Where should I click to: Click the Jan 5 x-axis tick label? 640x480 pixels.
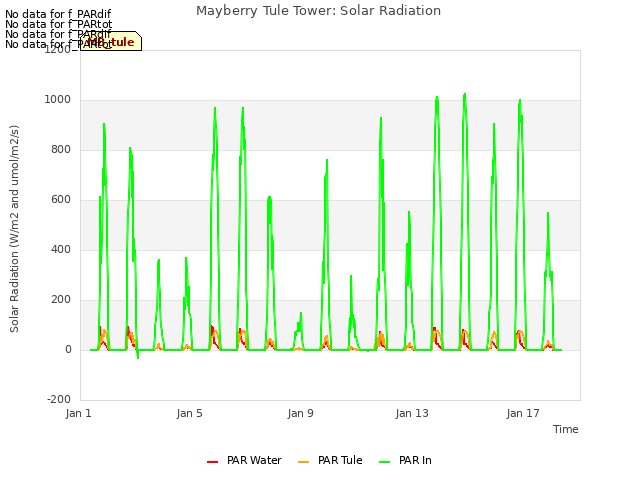189,413
